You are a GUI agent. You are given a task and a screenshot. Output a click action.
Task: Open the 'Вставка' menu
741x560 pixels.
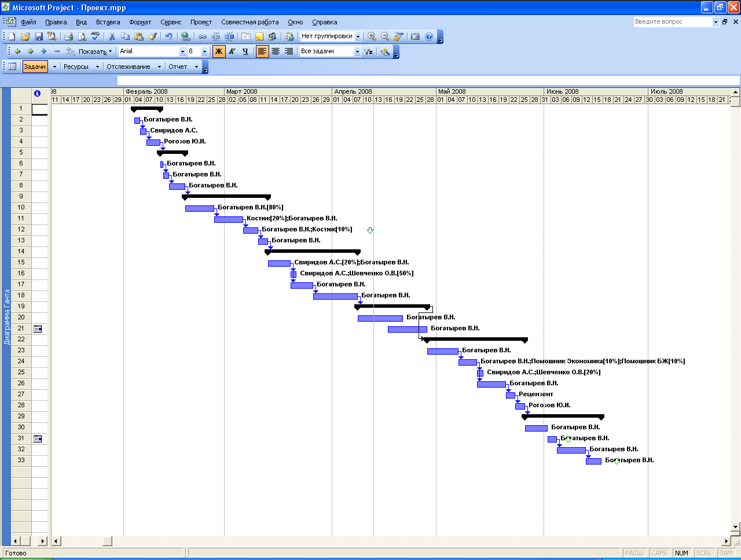pyautogui.click(x=108, y=22)
